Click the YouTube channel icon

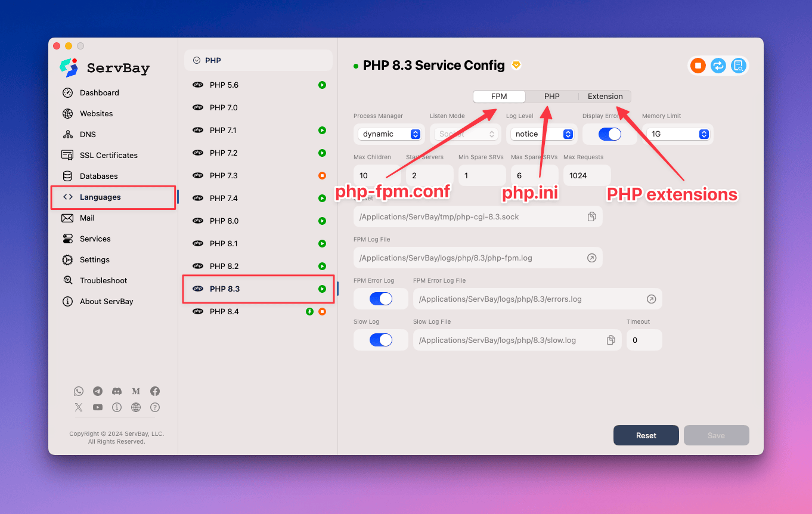[x=97, y=407]
